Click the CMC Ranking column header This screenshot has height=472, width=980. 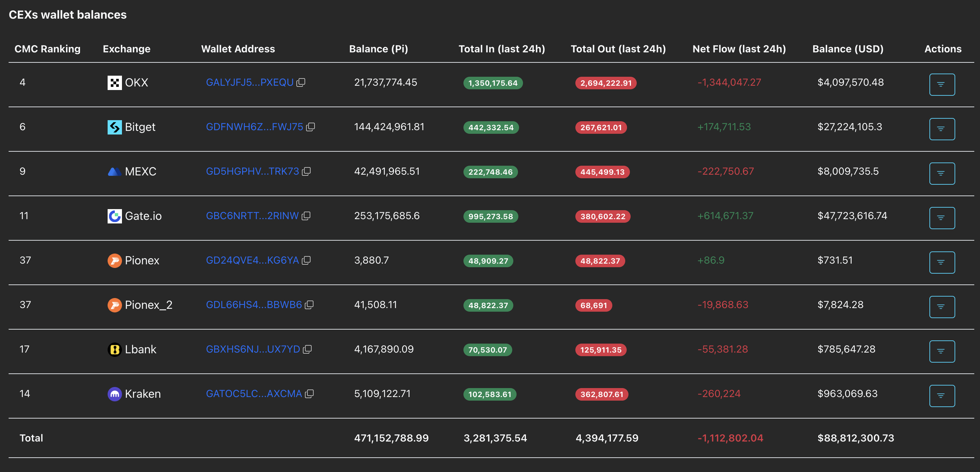[x=47, y=49]
